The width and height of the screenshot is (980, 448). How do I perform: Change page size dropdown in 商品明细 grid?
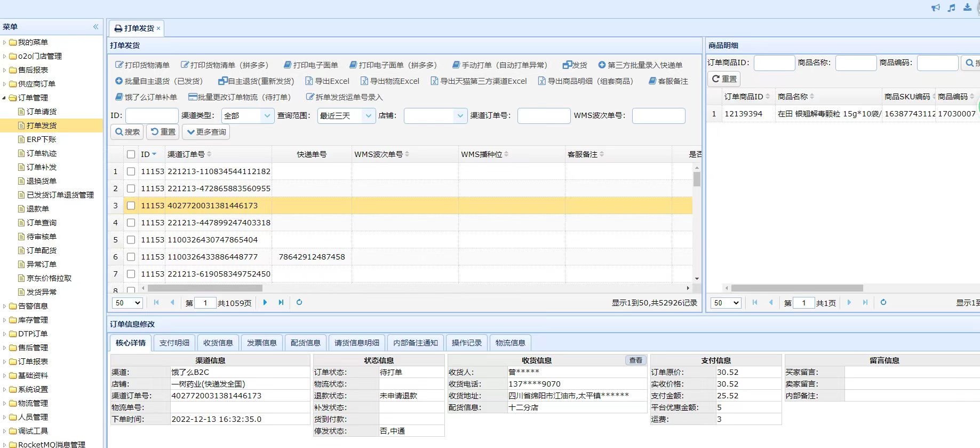[x=726, y=303]
